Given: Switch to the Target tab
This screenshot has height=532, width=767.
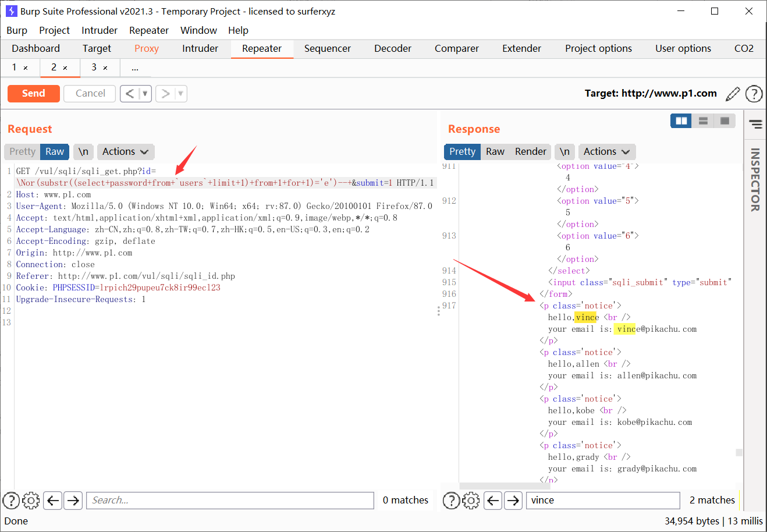Looking at the screenshot, I should (x=97, y=48).
